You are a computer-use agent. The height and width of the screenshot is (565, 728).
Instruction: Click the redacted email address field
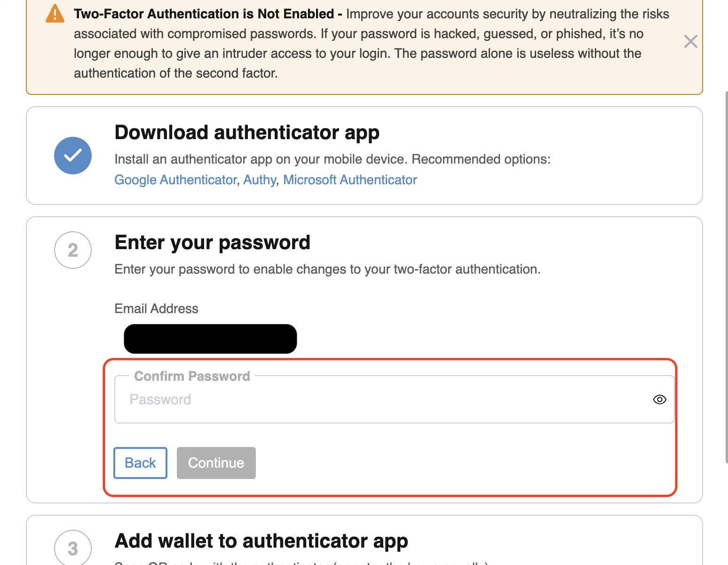[210, 339]
